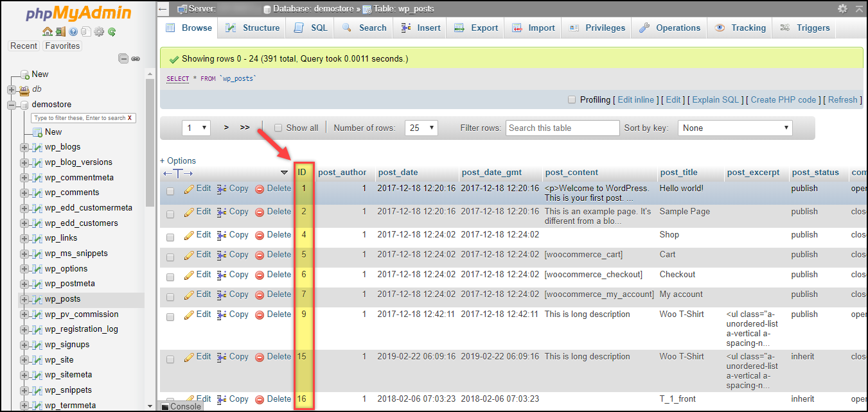Collapse the demostore database tree node
The image size is (868, 412).
coord(11,105)
